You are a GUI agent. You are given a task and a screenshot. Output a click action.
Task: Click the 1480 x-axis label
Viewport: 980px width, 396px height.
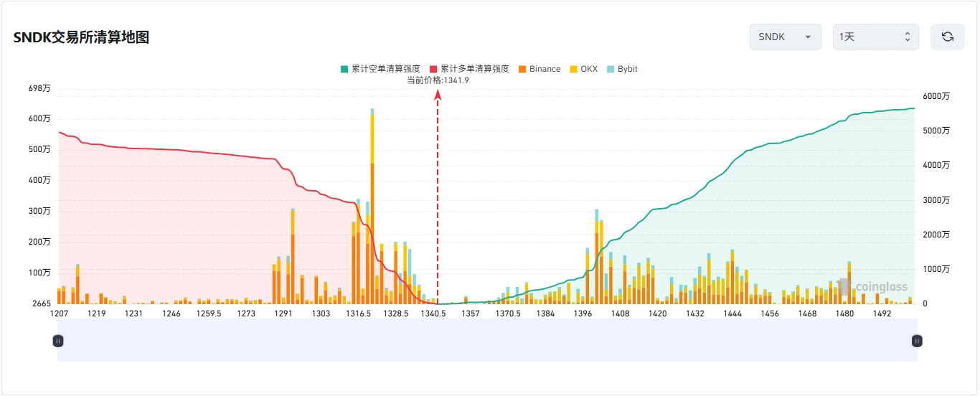pyautogui.click(x=845, y=313)
